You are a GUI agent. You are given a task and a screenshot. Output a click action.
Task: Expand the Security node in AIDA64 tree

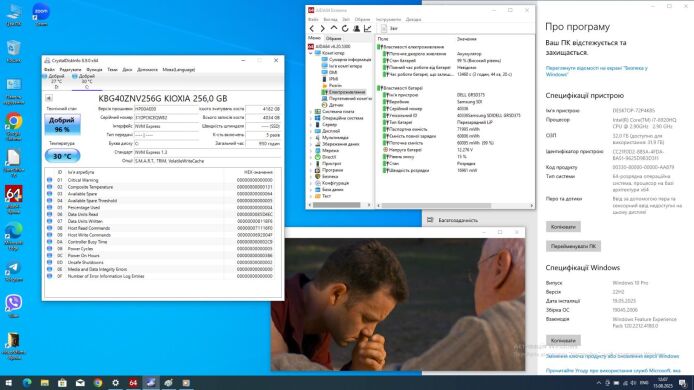311,176
